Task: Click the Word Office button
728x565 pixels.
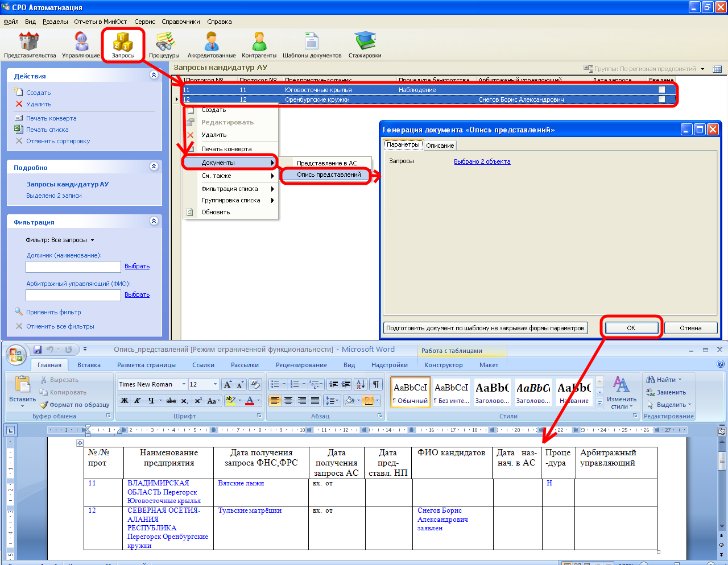Action: click(16, 355)
